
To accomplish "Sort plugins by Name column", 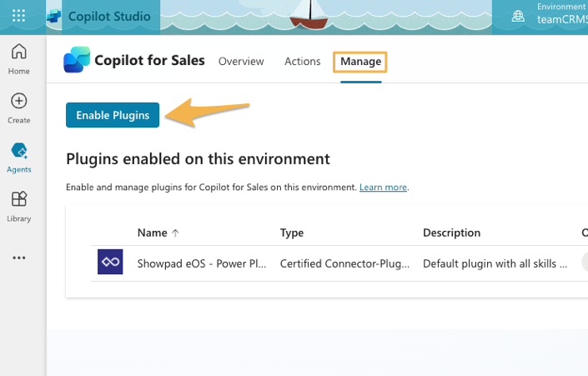I will tap(158, 233).
